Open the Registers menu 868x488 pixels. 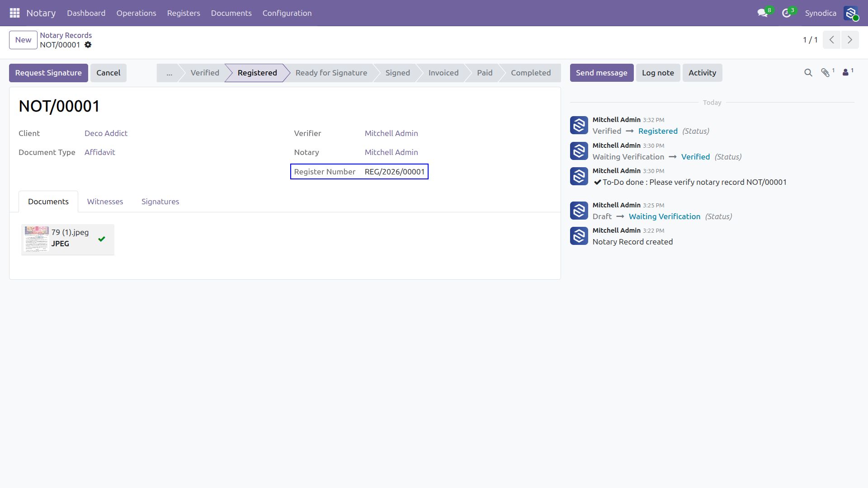184,13
